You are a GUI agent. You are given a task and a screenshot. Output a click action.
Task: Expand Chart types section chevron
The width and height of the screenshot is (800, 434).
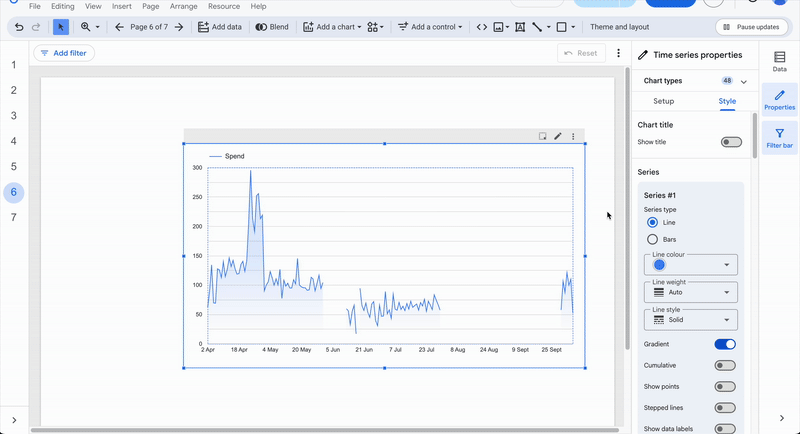(x=744, y=82)
